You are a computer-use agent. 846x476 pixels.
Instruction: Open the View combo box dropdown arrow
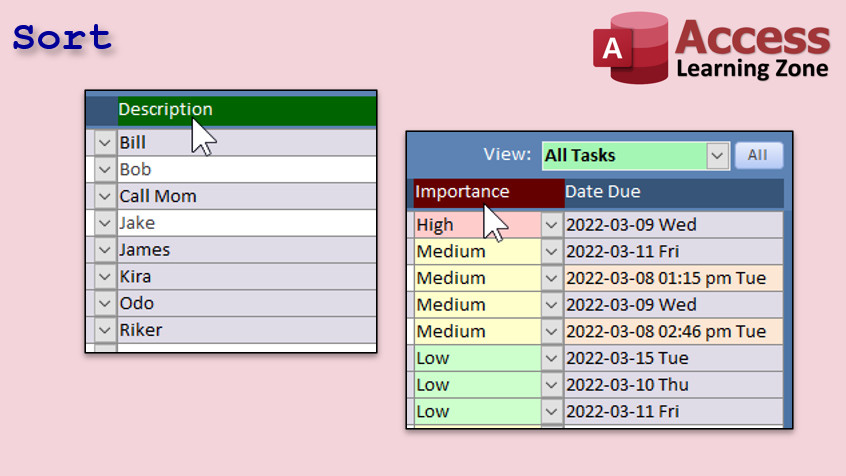coord(717,156)
